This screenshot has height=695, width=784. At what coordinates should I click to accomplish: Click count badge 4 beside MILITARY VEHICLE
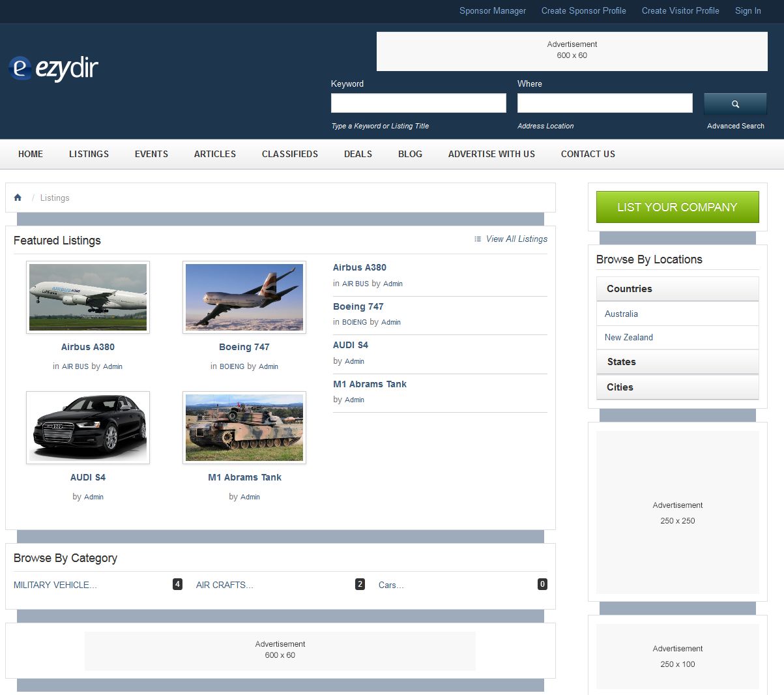point(177,584)
